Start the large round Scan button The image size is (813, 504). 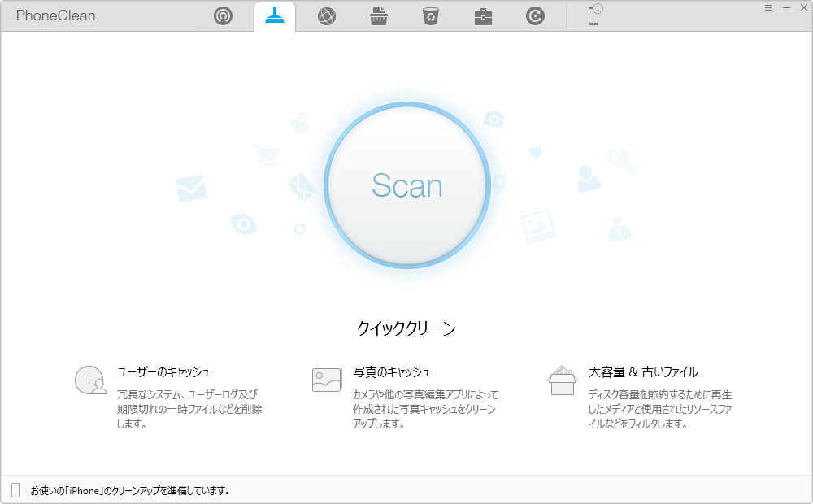click(407, 185)
